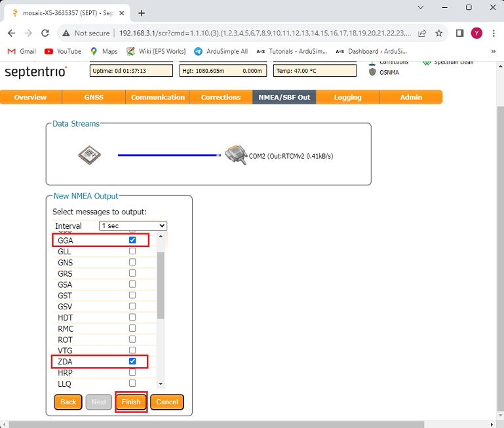
Task: Open the browser side panel icon
Action: tap(460, 33)
